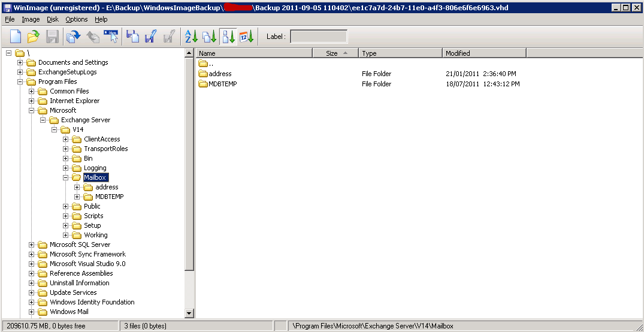Click the 21/01/2011 2:36:40 PM modified date
The image size is (644, 332).
(x=481, y=74)
